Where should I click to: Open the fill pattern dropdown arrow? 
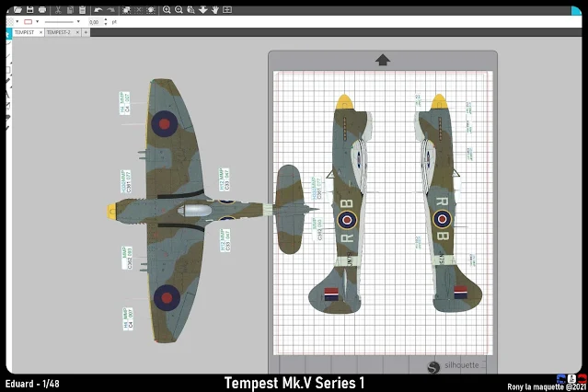17,22
